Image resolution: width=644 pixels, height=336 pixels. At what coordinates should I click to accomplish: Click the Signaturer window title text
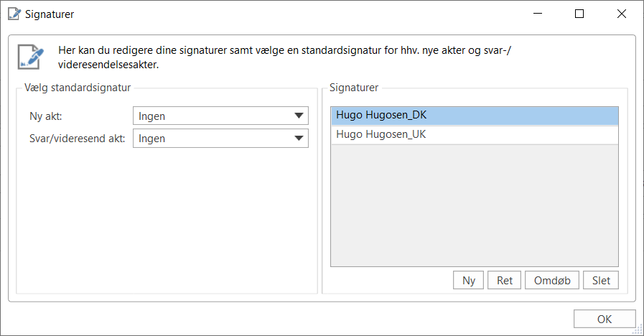click(x=49, y=14)
